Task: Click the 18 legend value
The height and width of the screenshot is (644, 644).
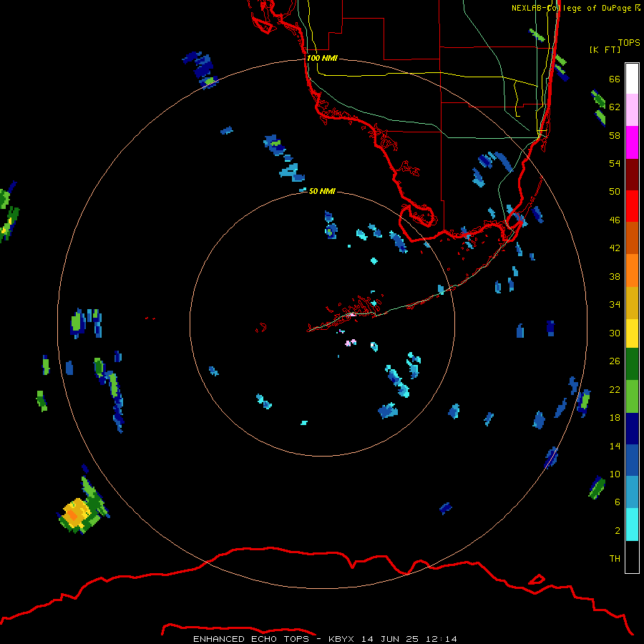Action: click(x=615, y=418)
